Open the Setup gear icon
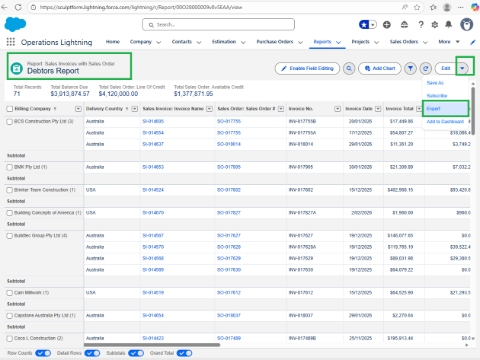Viewport: 480px width, 360px height. tap(435, 25)
